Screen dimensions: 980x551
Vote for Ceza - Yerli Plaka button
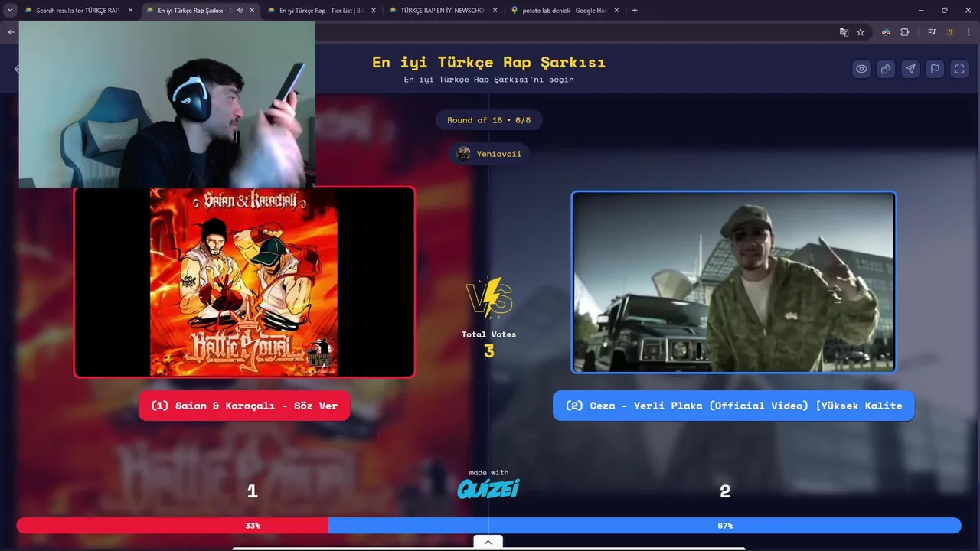[733, 406]
